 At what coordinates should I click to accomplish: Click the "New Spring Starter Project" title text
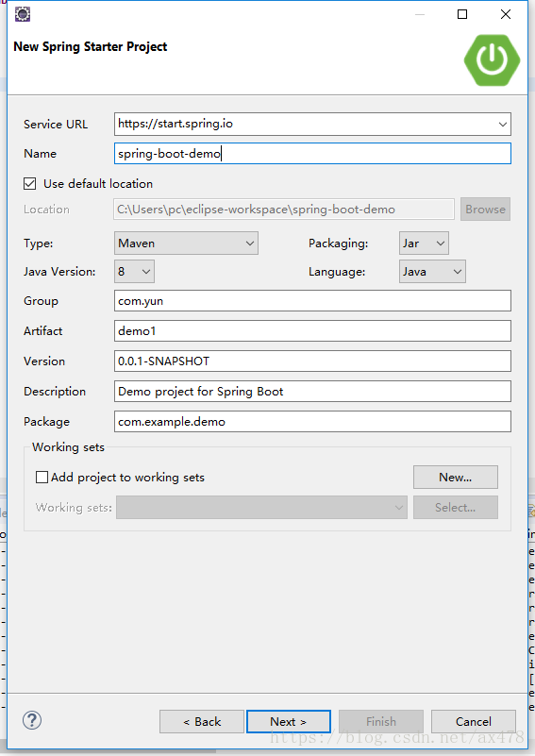[91, 47]
